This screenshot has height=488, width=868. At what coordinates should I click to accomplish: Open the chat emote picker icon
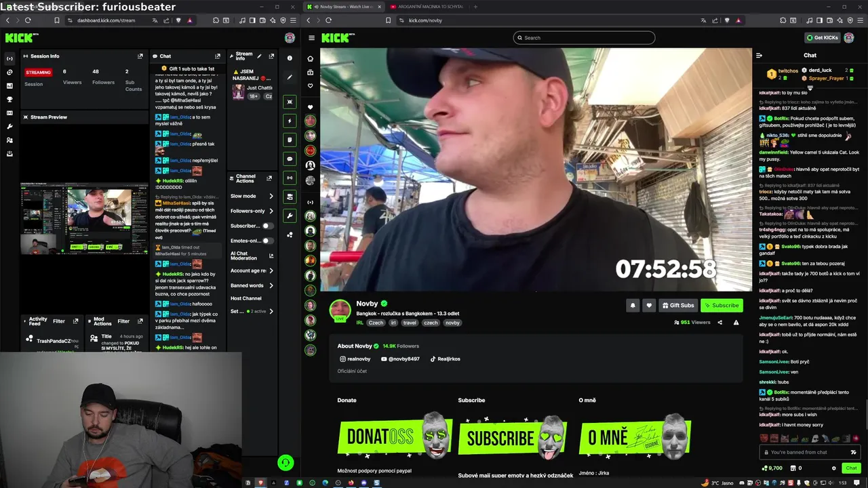click(853, 452)
